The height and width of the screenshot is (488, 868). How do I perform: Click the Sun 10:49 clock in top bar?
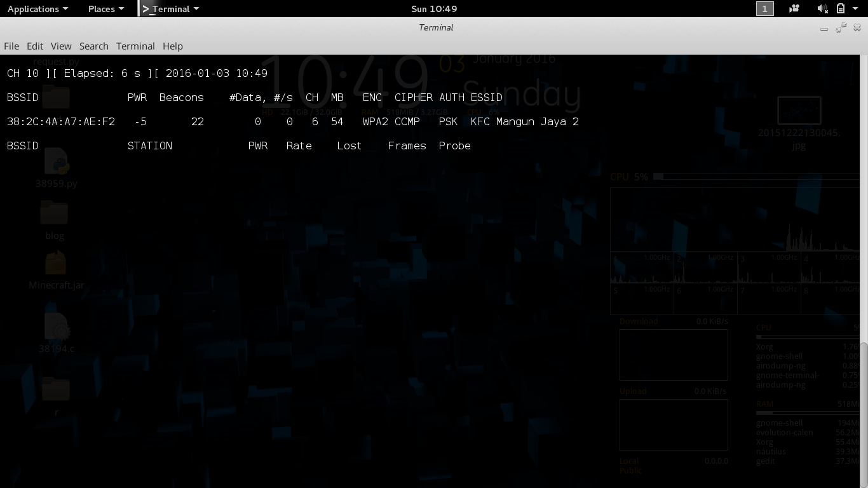[434, 8]
